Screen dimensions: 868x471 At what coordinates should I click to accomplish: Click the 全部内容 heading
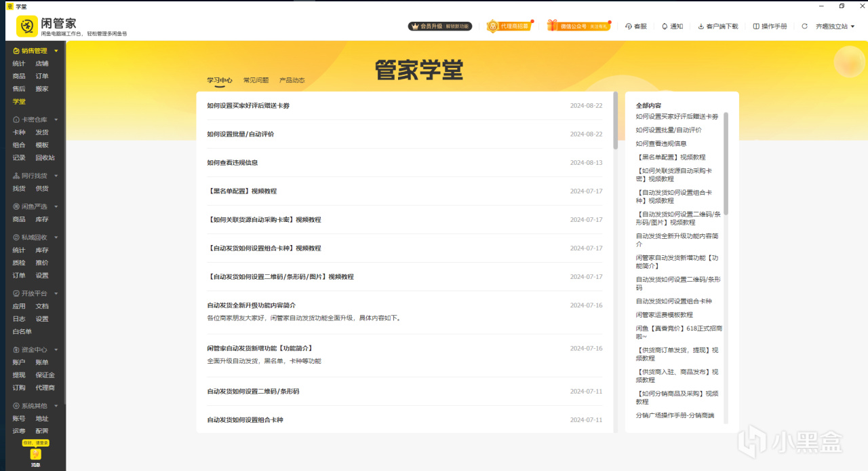[x=648, y=106]
